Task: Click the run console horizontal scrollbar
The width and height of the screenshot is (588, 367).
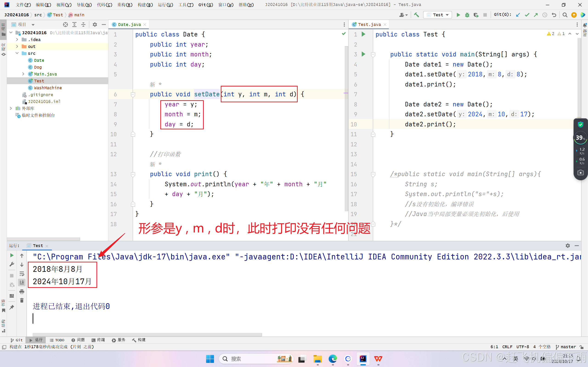Action: pos(147,335)
